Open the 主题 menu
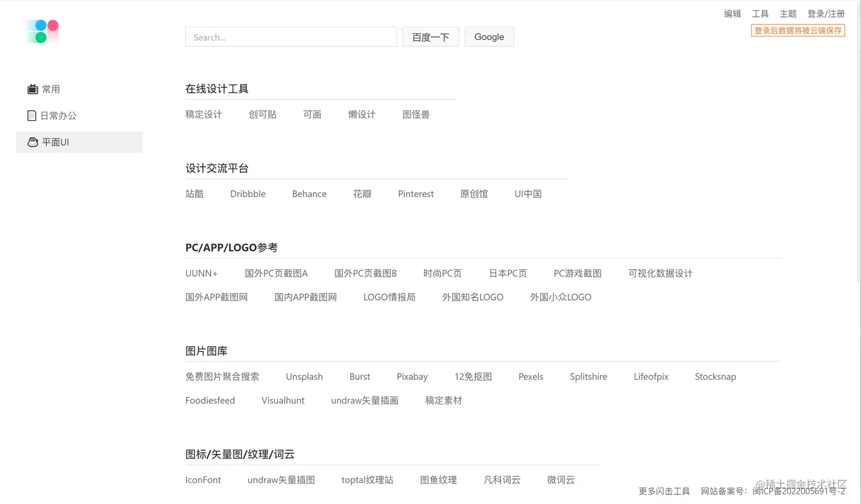861x504 pixels. click(x=788, y=14)
